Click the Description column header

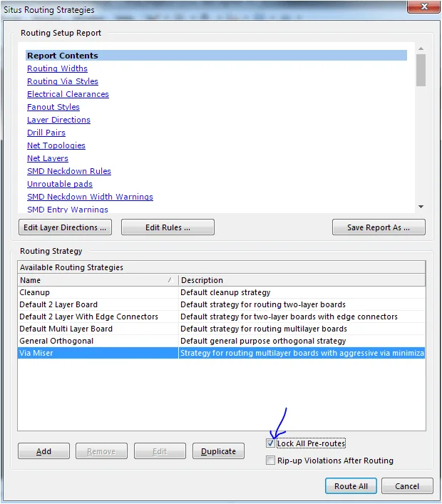pos(302,280)
